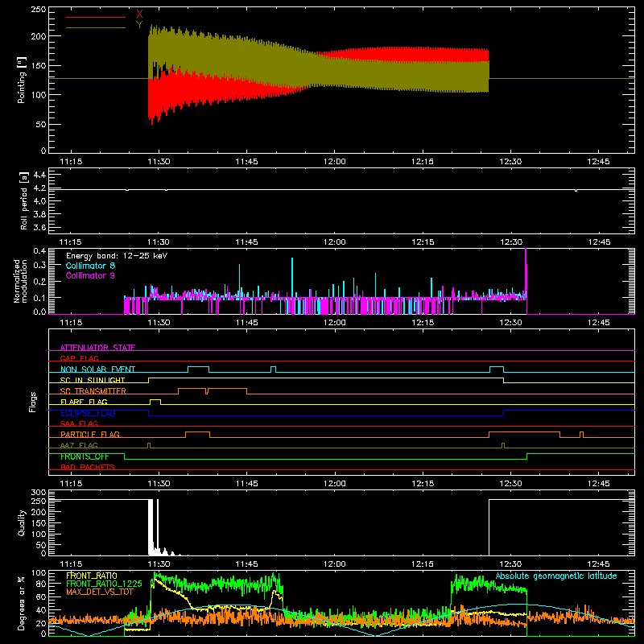This screenshot has width=644, height=644.
Task: Select the PARTICLE_FLAG label
Action: tap(90, 434)
